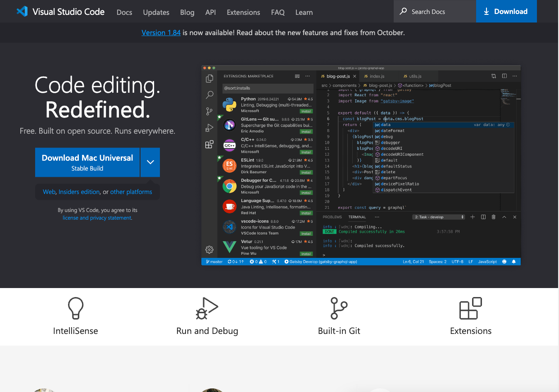
Task: Open the Learn nav item
Action: [x=304, y=12]
